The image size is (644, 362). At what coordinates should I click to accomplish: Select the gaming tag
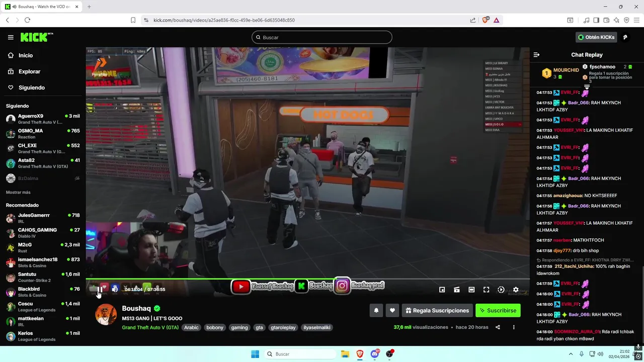(239, 327)
